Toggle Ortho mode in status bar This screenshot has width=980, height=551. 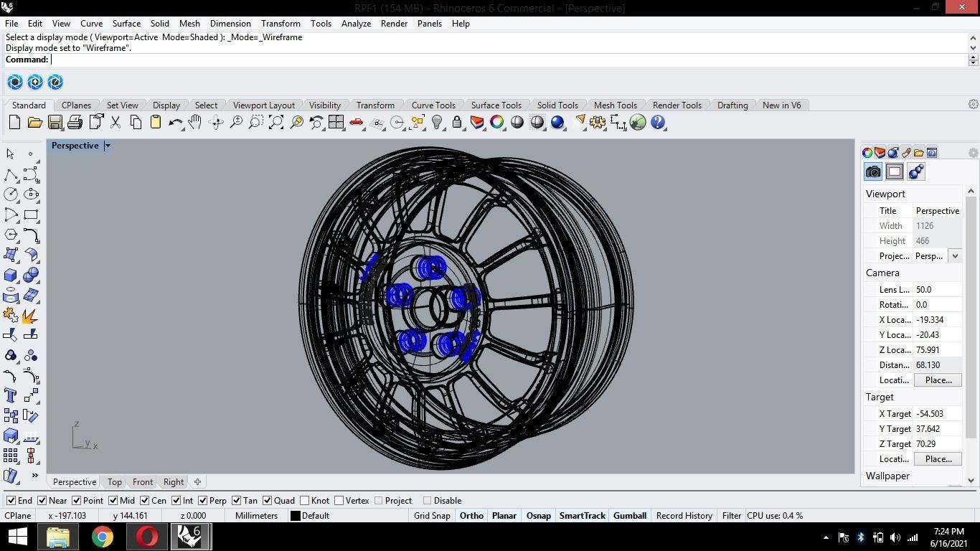[x=471, y=516]
